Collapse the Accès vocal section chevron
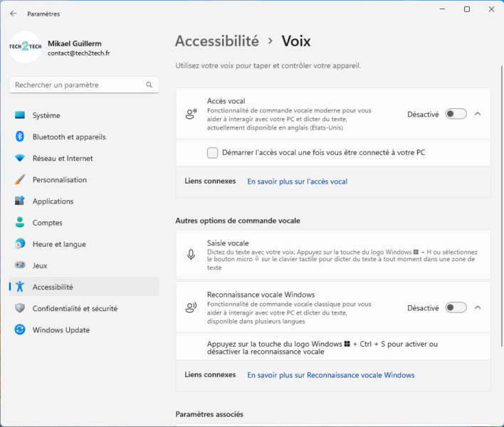This screenshot has width=504, height=427. click(x=478, y=114)
